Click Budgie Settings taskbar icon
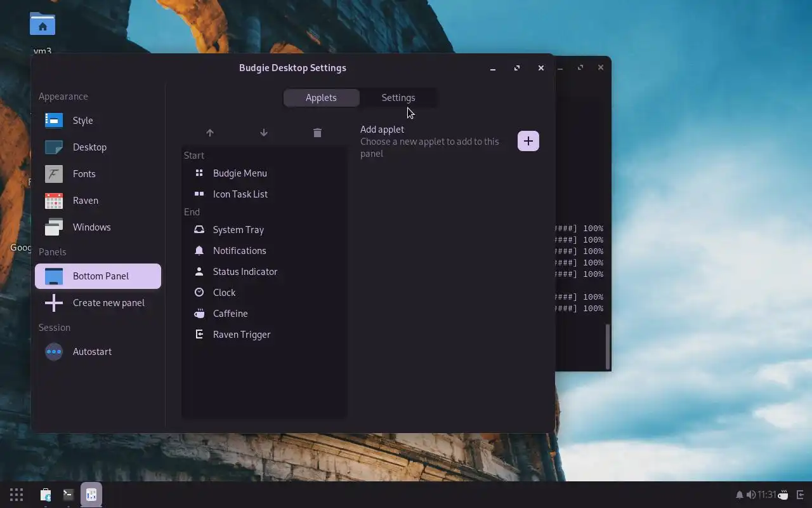Image resolution: width=812 pixels, height=508 pixels. coord(91,495)
